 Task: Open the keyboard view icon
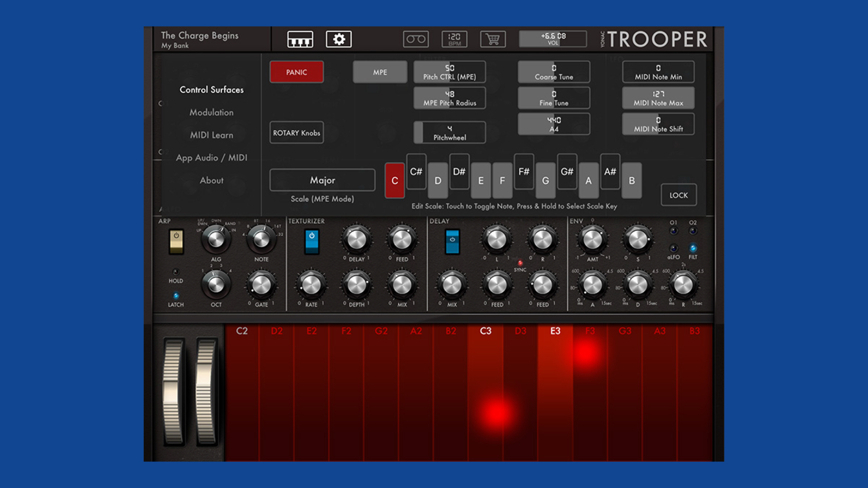pos(300,39)
